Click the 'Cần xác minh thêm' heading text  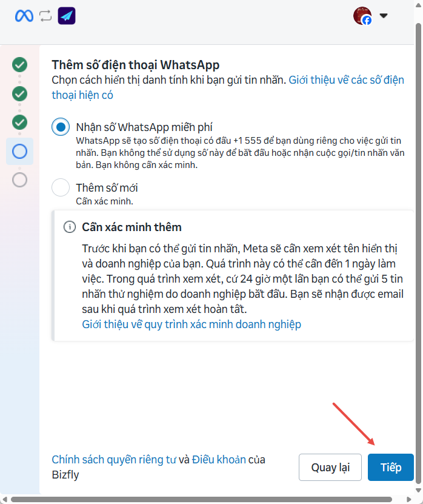click(x=132, y=227)
